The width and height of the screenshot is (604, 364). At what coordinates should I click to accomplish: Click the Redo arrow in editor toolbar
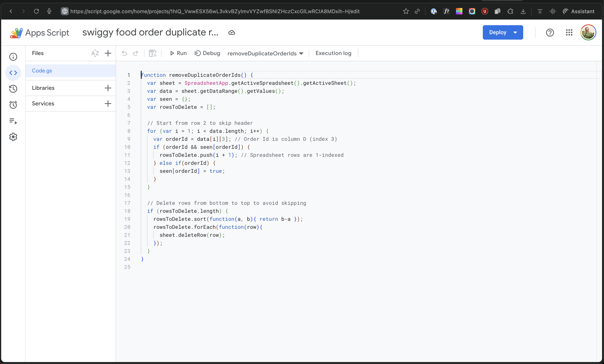click(x=136, y=53)
